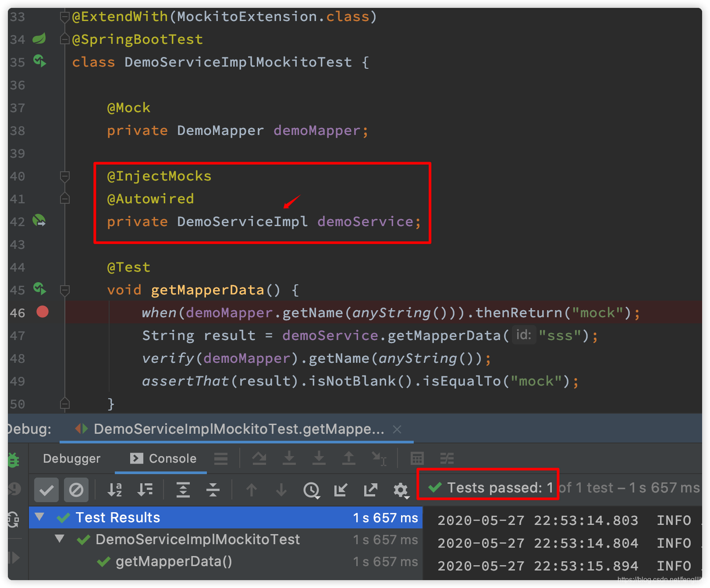Open the Evaluate Expression calculator icon

(x=417, y=458)
